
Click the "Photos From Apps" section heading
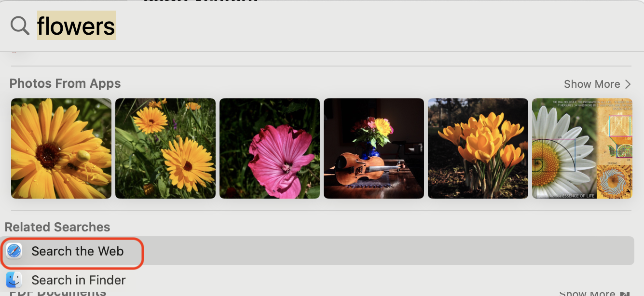(65, 83)
